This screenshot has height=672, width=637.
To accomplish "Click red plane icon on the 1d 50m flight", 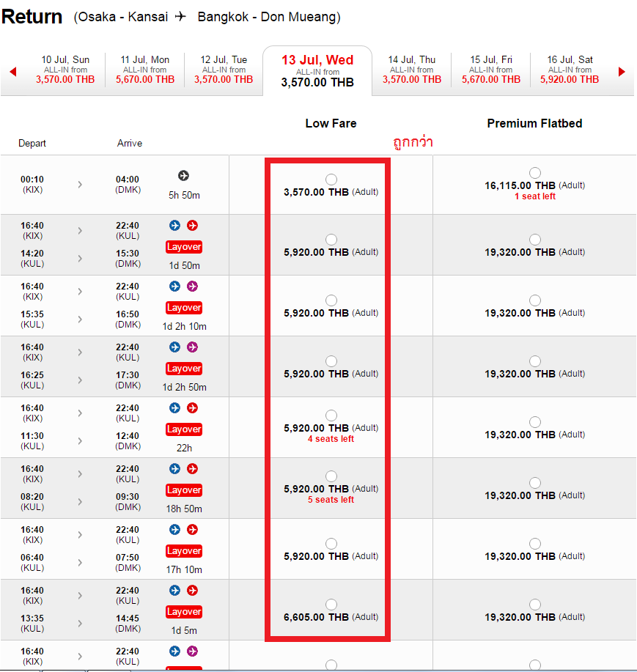I will [x=192, y=226].
